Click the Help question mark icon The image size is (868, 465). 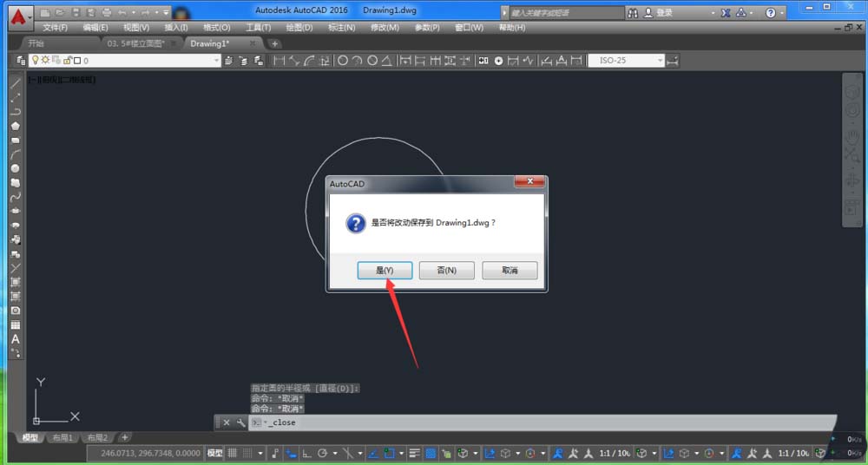pos(771,12)
